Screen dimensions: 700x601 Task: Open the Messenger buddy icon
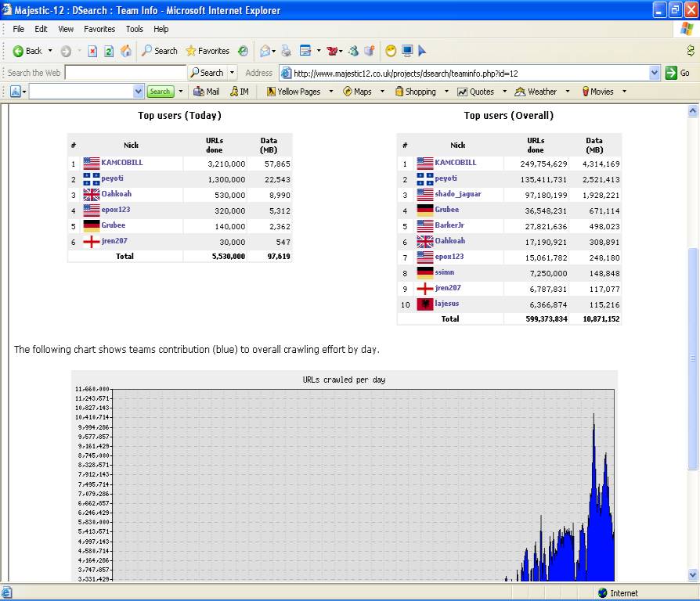(354, 52)
